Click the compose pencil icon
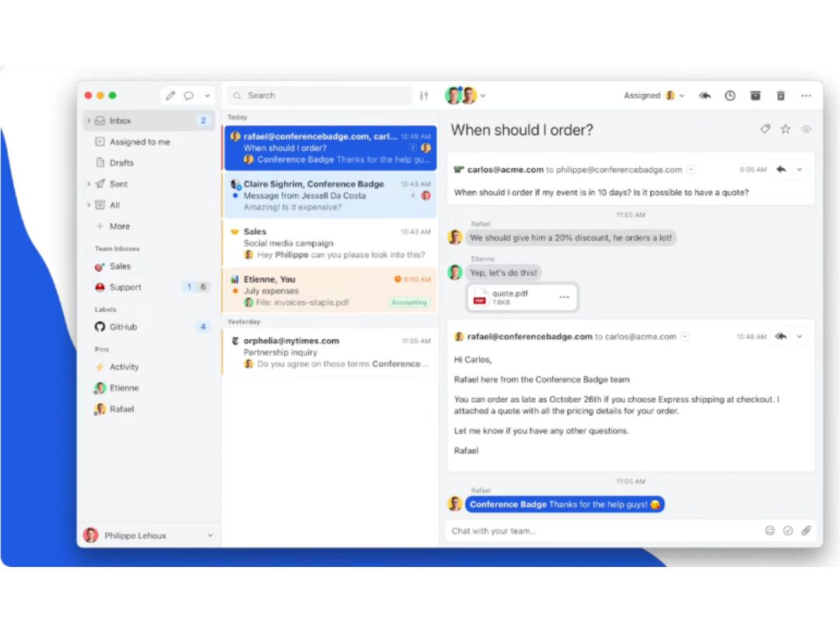 pyautogui.click(x=170, y=96)
